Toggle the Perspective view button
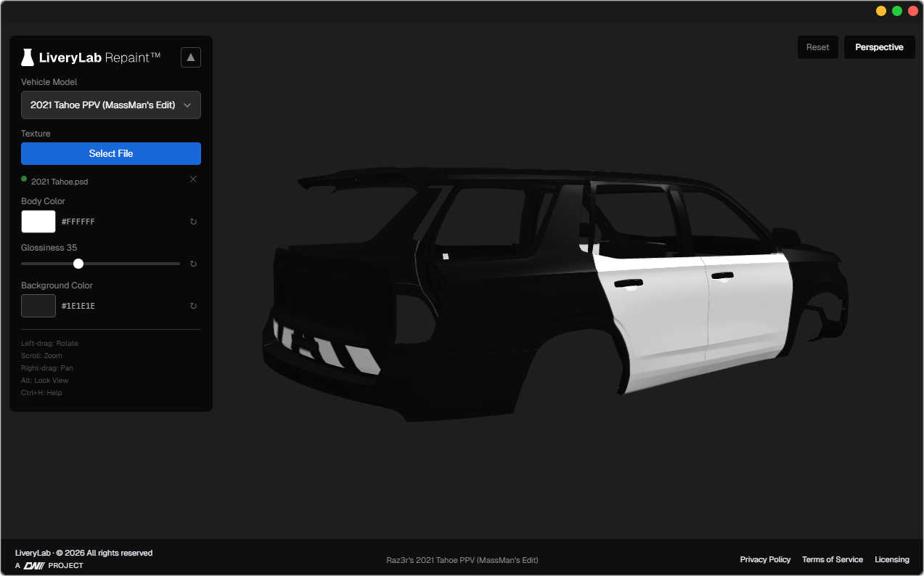The height and width of the screenshot is (576, 924). tap(879, 47)
